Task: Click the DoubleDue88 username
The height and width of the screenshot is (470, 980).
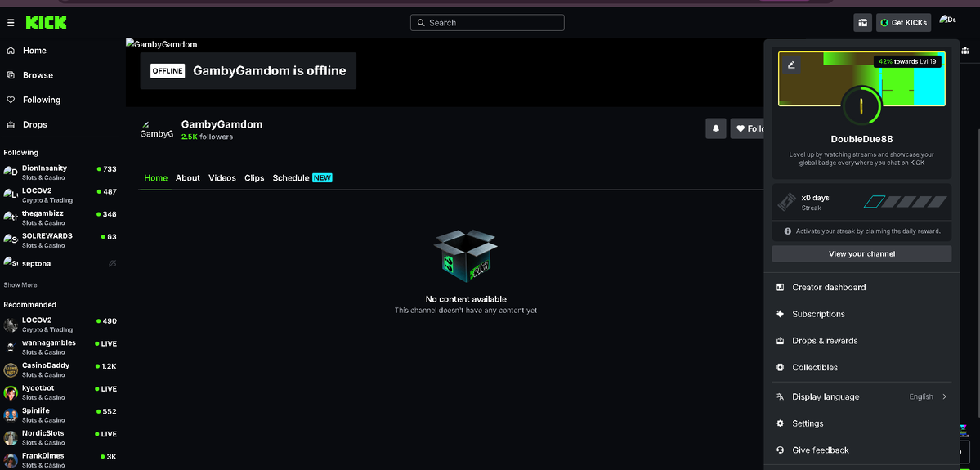Action: point(861,140)
